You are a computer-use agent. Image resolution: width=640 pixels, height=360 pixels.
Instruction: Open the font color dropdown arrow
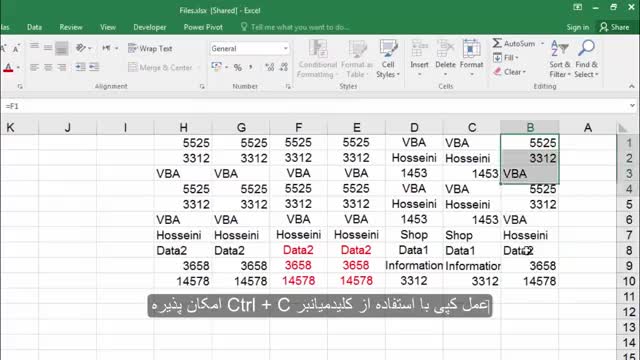click(x=18, y=67)
